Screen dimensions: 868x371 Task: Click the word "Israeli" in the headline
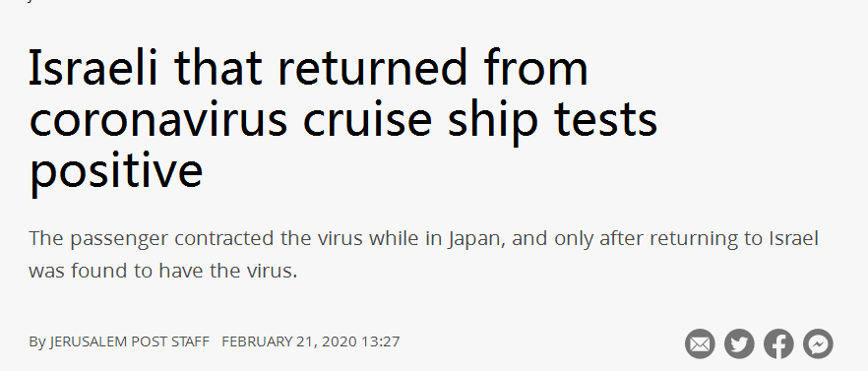pos(94,69)
